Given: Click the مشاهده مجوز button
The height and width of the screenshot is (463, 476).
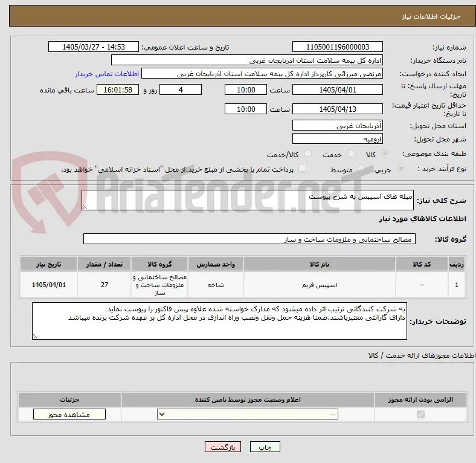Looking at the screenshot, I should [x=69, y=415].
